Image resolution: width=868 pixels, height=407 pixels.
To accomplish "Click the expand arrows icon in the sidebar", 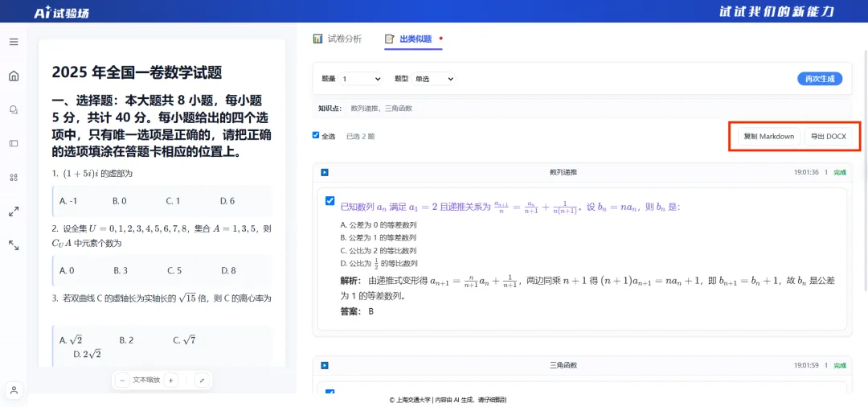I will pos(14,211).
